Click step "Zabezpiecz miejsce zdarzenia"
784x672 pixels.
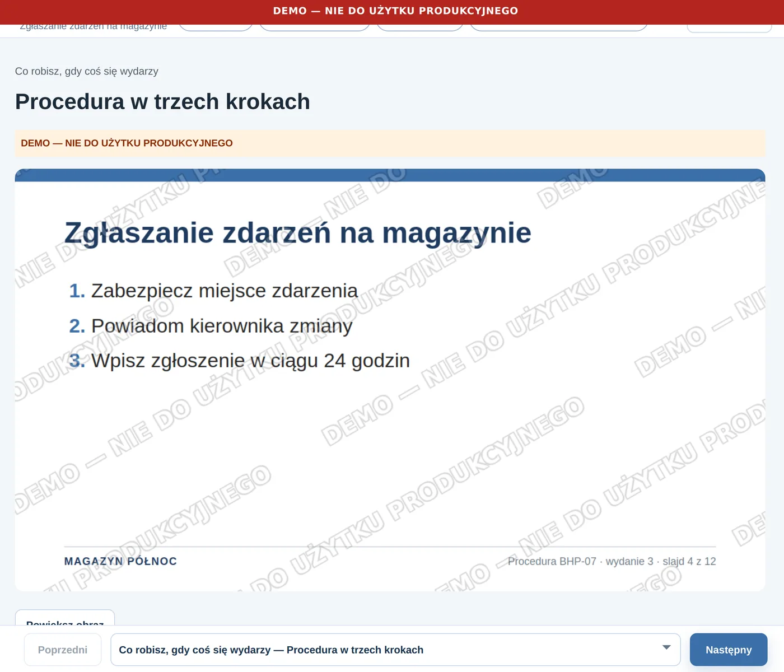224,291
